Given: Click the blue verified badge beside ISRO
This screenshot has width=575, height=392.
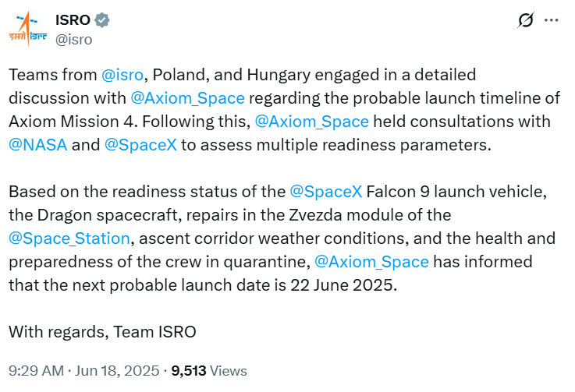Looking at the screenshot, I should (x=103, y=20).
